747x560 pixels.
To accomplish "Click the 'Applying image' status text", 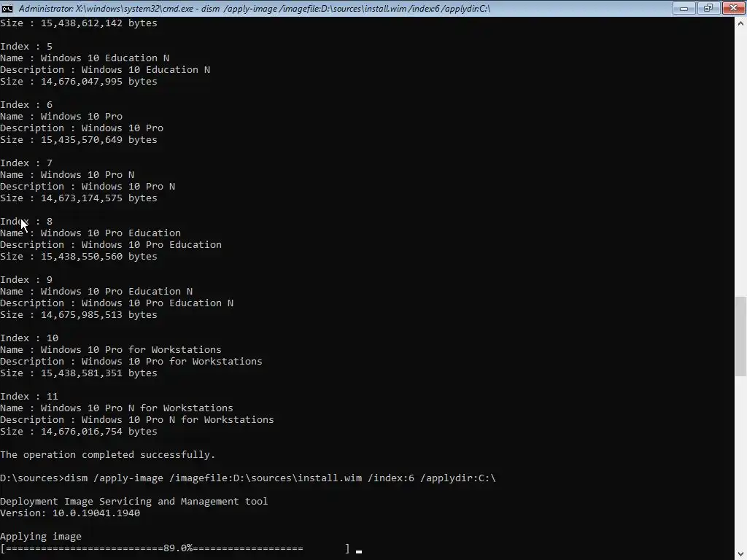I will coord(41,536).
